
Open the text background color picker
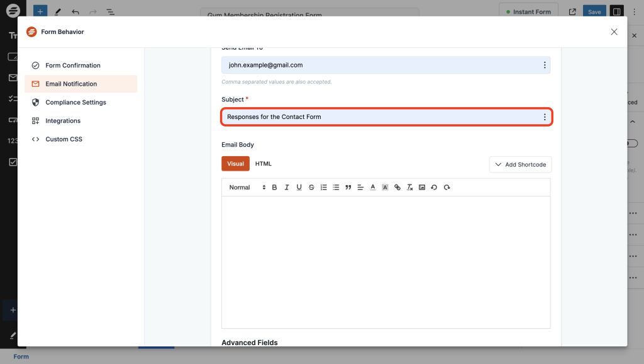tap(385, 188)
